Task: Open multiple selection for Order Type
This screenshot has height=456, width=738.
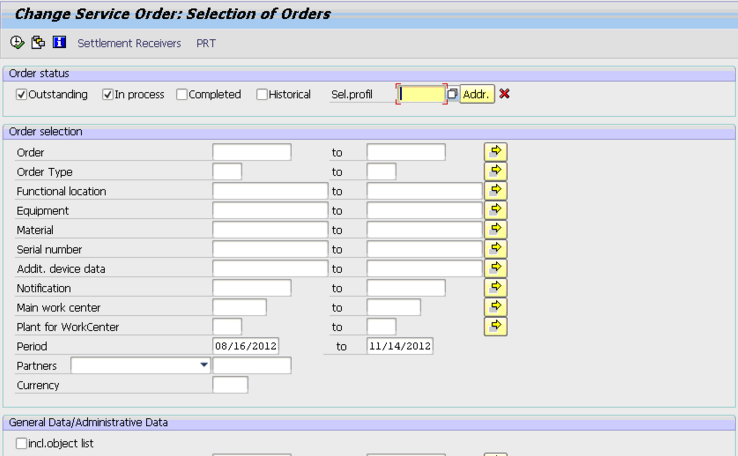Action: (x=496, y=171)
